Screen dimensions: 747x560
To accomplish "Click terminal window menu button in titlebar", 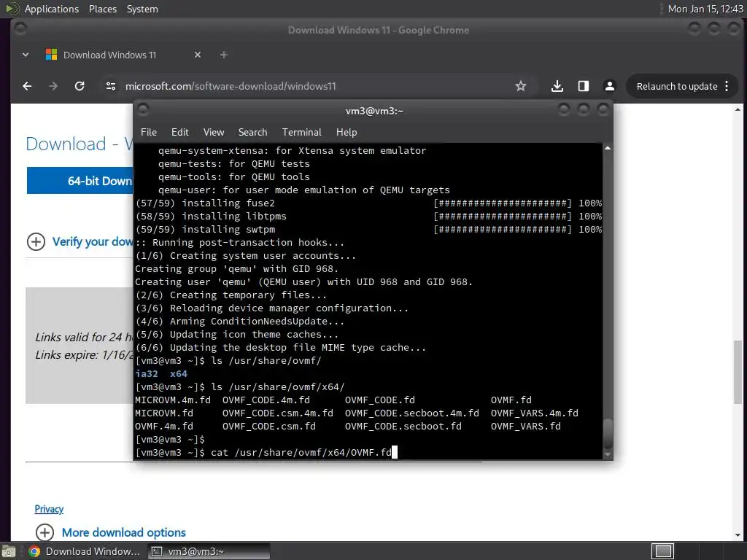I will 143,110.
